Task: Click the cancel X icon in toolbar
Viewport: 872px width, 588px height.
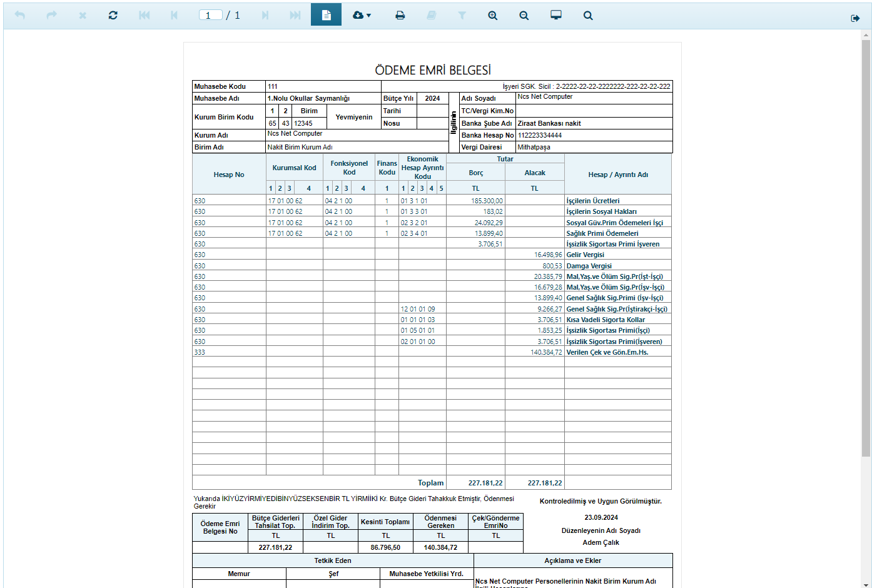Action: coord(83,15)
